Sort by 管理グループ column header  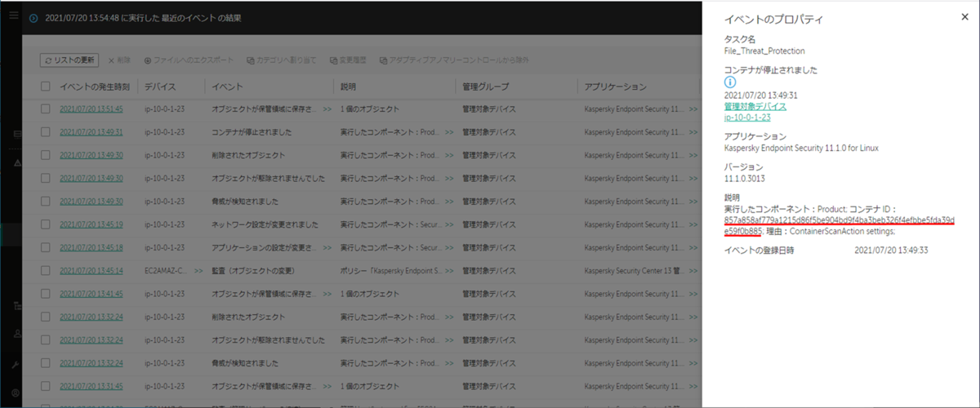[x=486, y=86]
